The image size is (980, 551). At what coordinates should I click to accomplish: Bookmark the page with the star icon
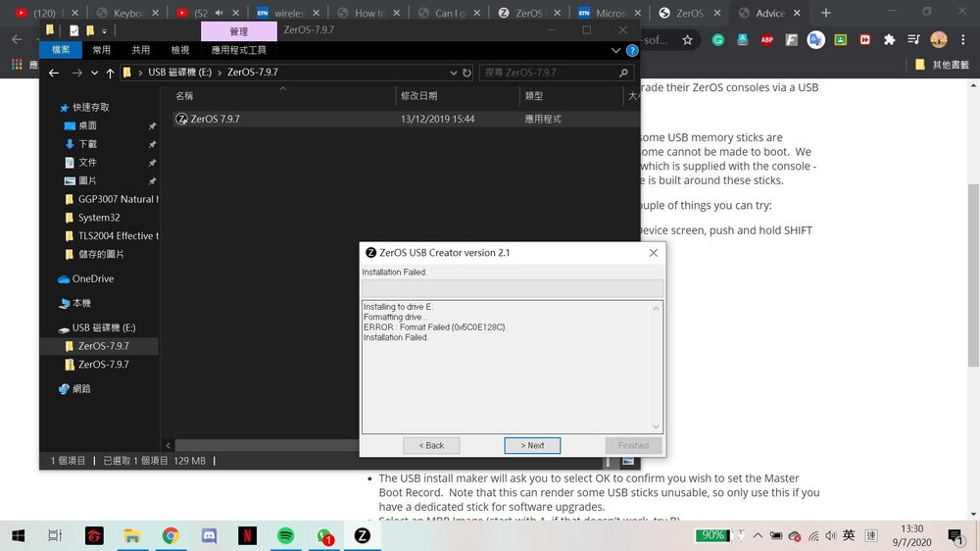[x=688, y=40]
